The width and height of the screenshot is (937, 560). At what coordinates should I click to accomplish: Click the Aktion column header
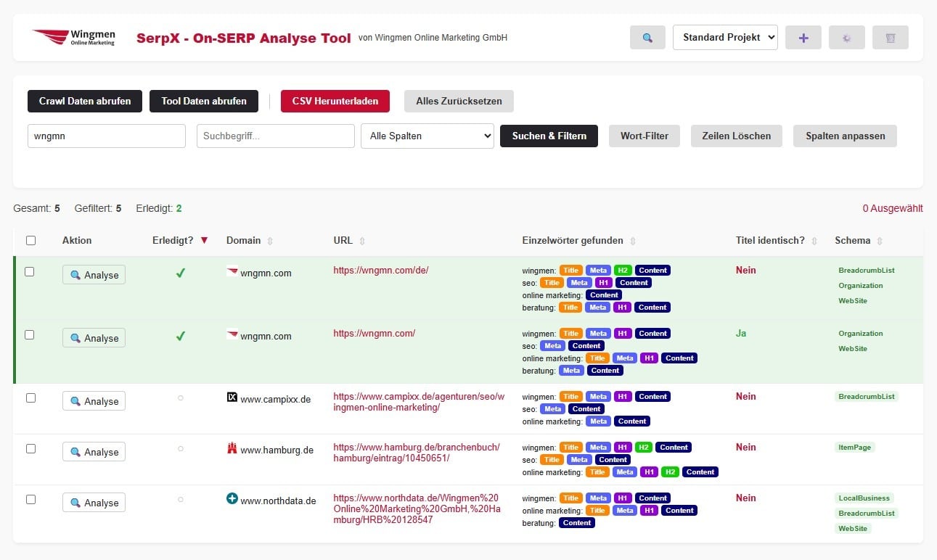point(77,240)
